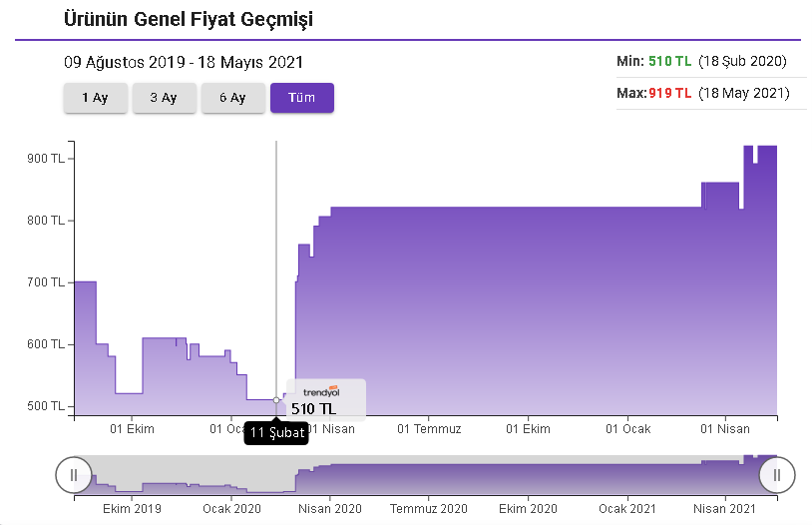Image resolution: width=812 pixels, height=525 pixels.
Task: Click the 11 Şubat date label
Action: (x=276, y=433)
